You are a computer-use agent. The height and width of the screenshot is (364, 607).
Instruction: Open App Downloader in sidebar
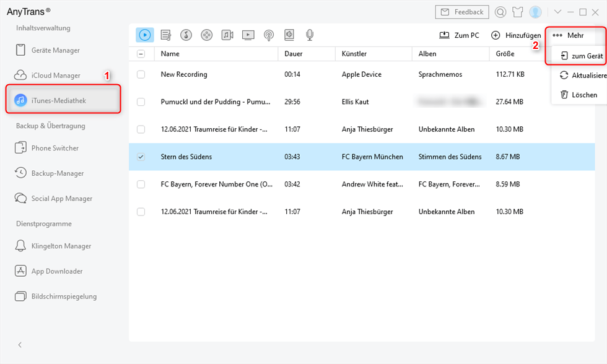(49, 271)
